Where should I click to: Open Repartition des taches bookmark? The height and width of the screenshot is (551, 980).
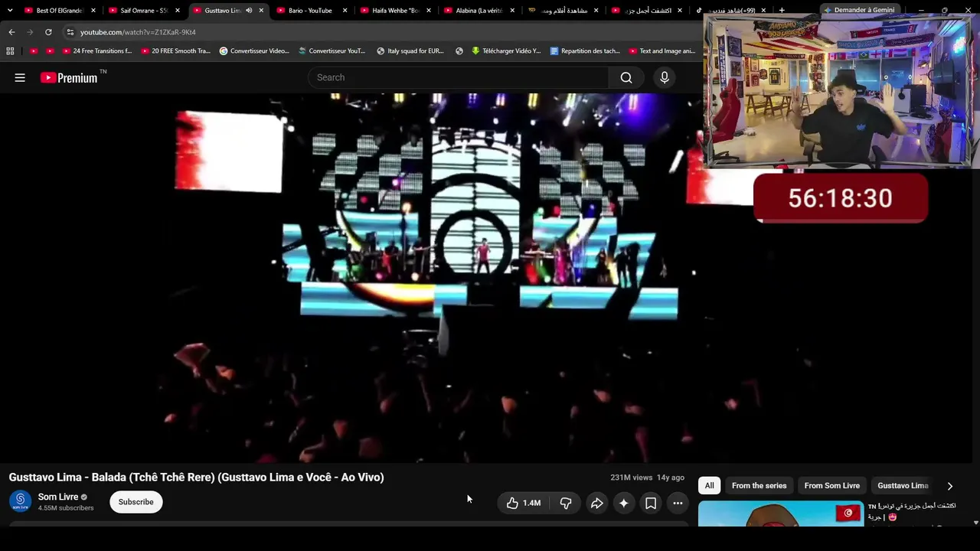(x=585, y=51)
